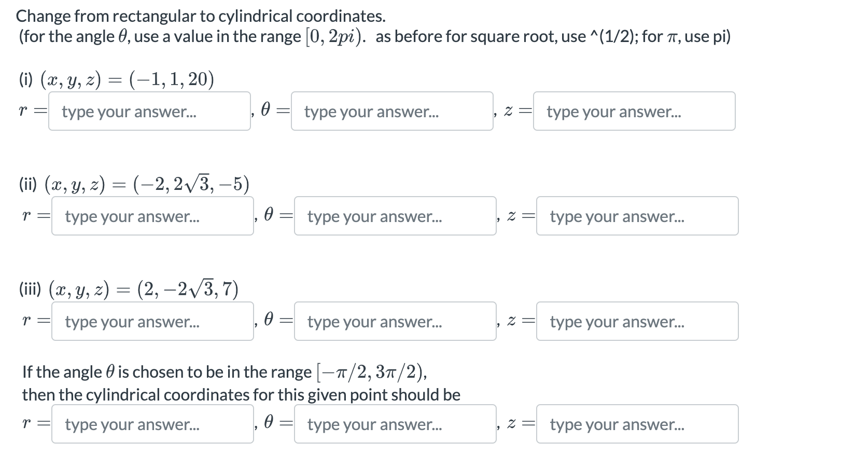
Task: Click the θ answer field for part (iii)
Action: coord(395,322)
